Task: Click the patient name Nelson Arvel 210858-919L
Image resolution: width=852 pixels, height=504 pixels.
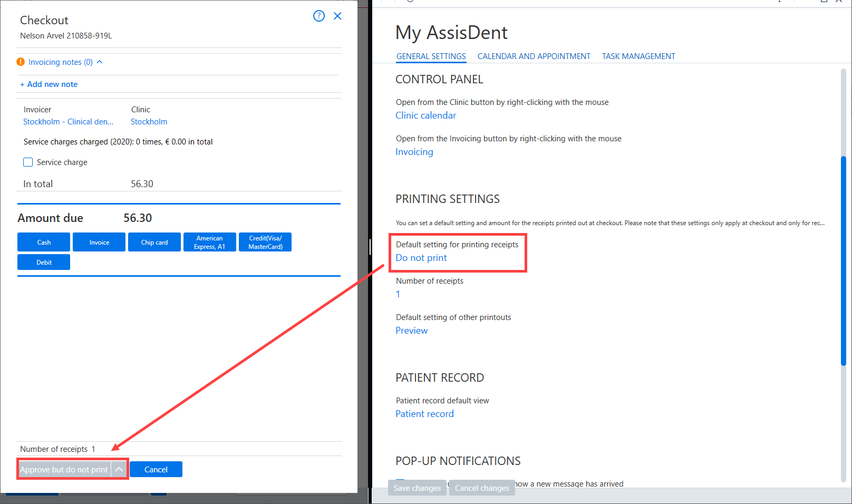Action: pos(66,36)
